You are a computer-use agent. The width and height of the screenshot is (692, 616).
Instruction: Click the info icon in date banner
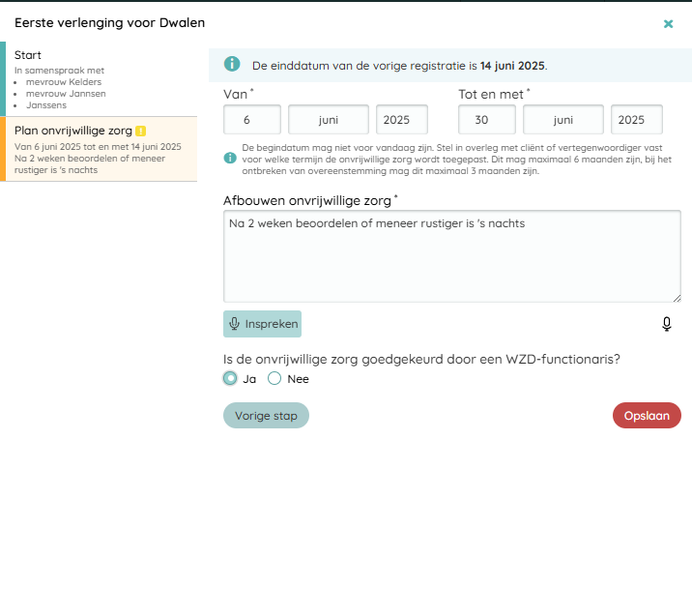232,65
